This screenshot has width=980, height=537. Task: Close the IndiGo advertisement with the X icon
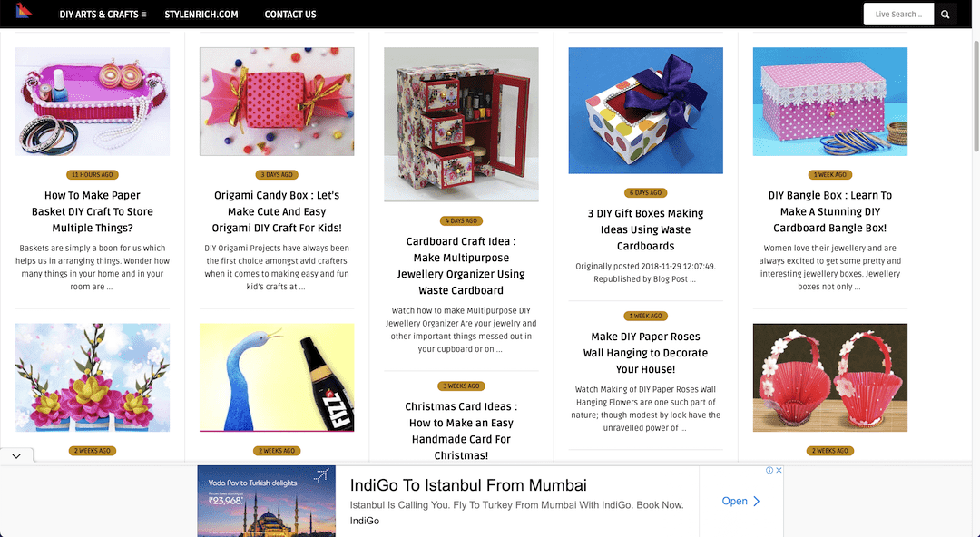(x=779, y=470)
